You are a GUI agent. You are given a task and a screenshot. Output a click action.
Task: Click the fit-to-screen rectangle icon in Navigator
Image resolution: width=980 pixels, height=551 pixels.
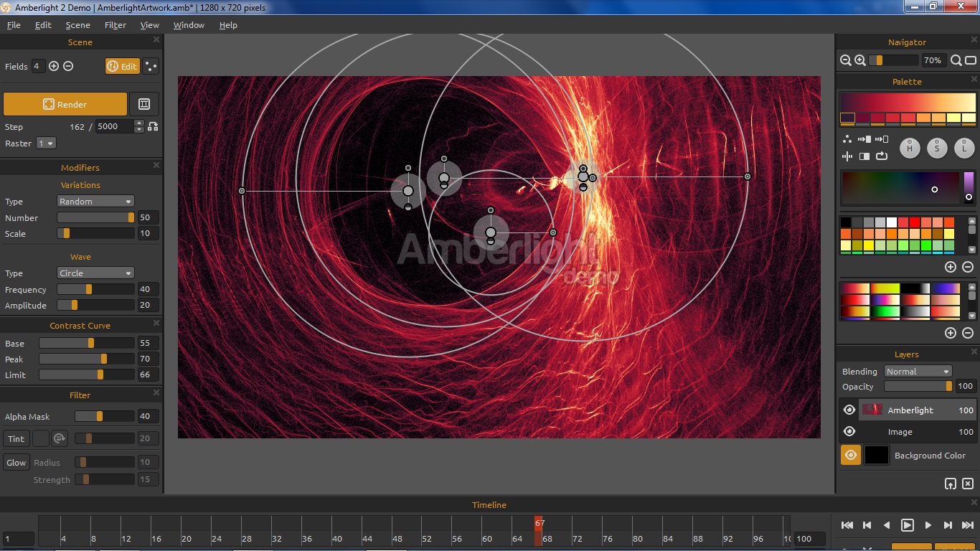pos(971,61)
